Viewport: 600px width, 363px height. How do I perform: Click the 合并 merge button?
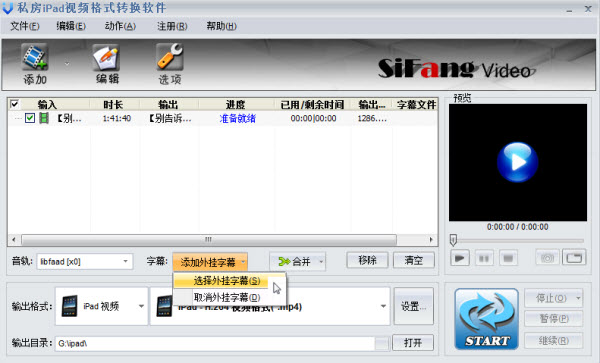(x=294, y=262)
